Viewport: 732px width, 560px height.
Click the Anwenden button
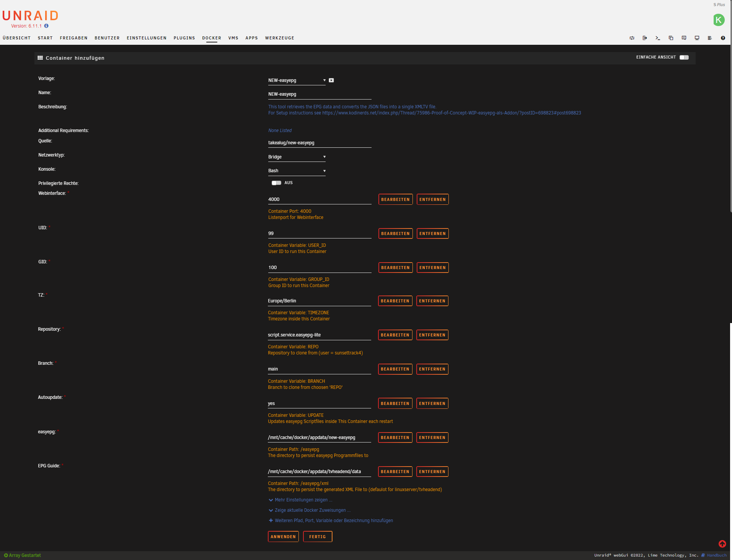tap(283, 537)
